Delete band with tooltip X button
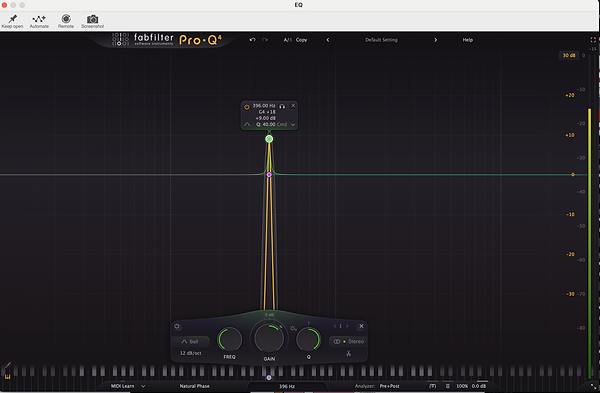This screenshot has width=600, height=393. click(293, 106)
